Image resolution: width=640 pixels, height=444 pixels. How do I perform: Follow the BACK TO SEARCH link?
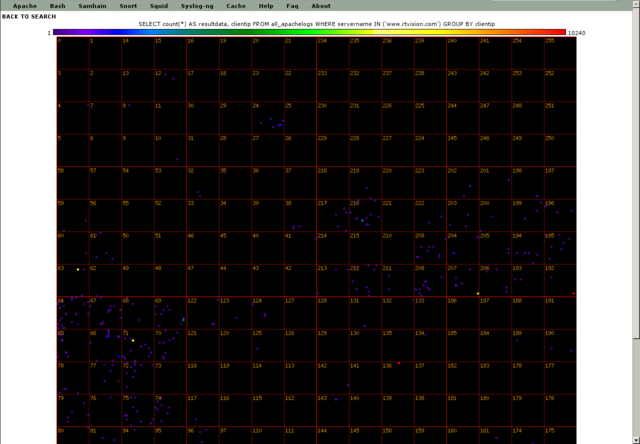29,17
